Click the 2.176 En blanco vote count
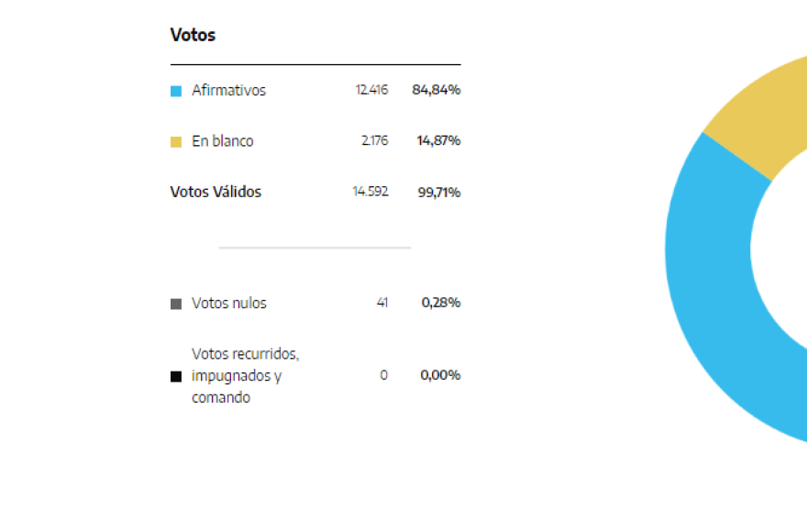The height and width of the screenshot is (532, 807). (x=375, y=140)
